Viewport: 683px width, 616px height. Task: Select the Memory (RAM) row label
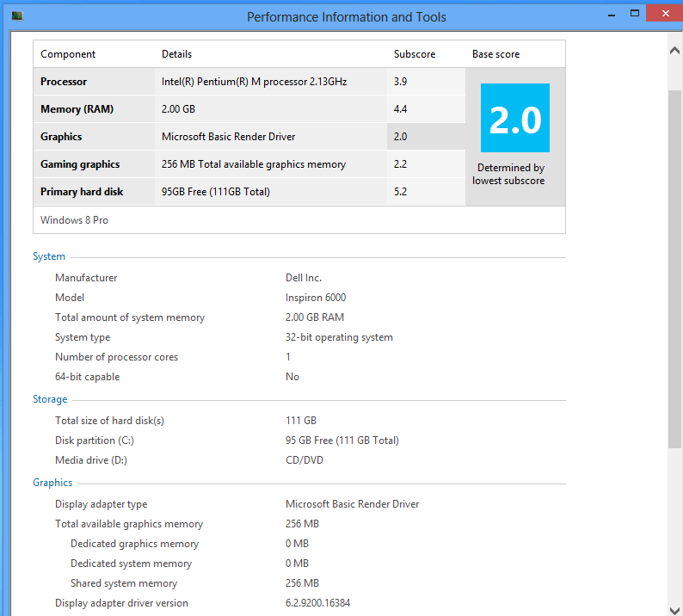click(x=77, y=109)
